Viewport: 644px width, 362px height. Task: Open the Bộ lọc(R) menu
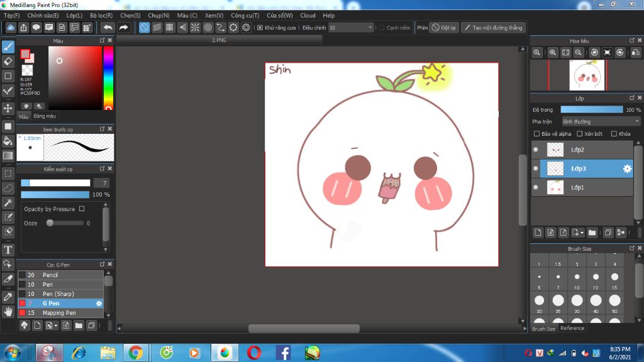tap(101, 16)
